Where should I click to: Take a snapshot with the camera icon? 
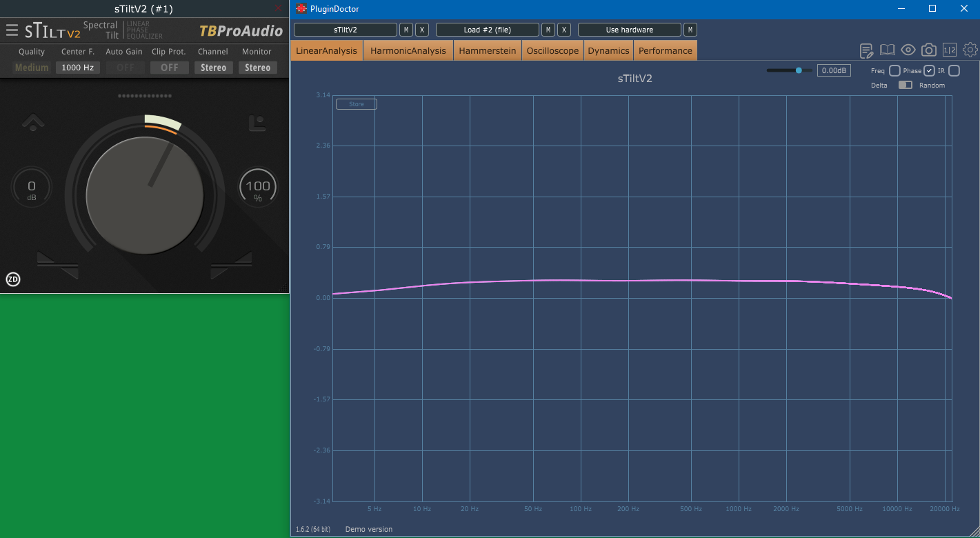pyautogui.click(x=929, y=50)
